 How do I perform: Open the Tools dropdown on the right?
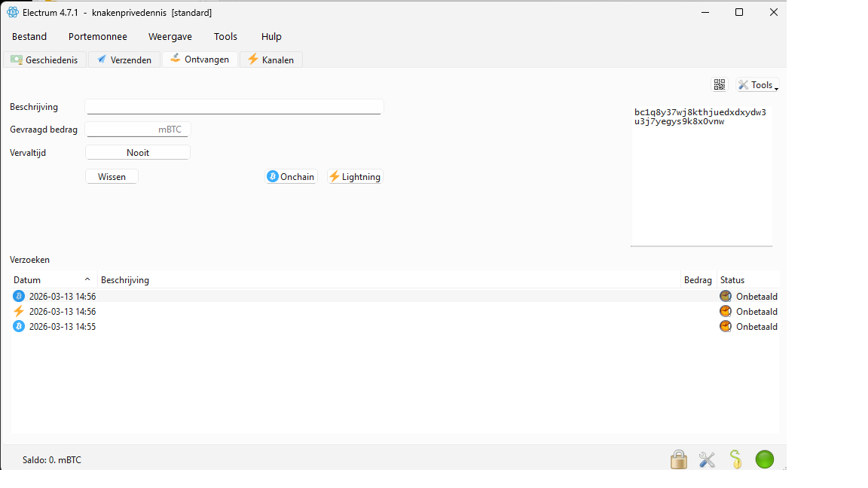coord(757,85)
